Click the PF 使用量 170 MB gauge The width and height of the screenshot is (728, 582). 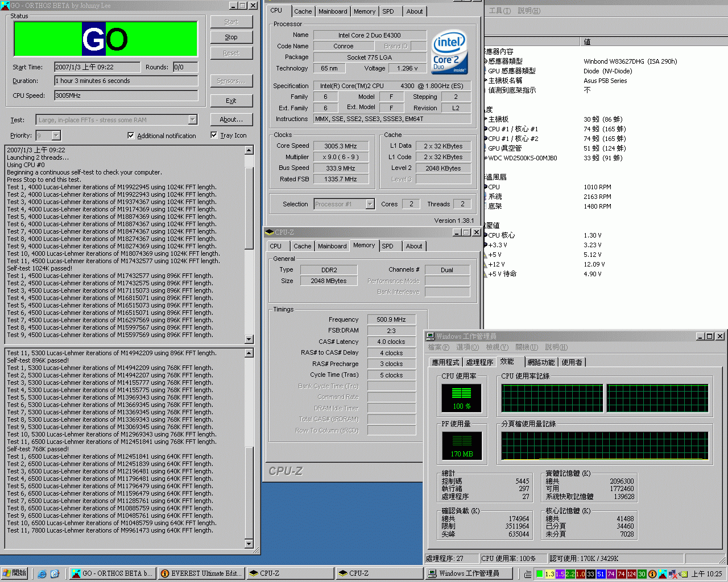462,446
